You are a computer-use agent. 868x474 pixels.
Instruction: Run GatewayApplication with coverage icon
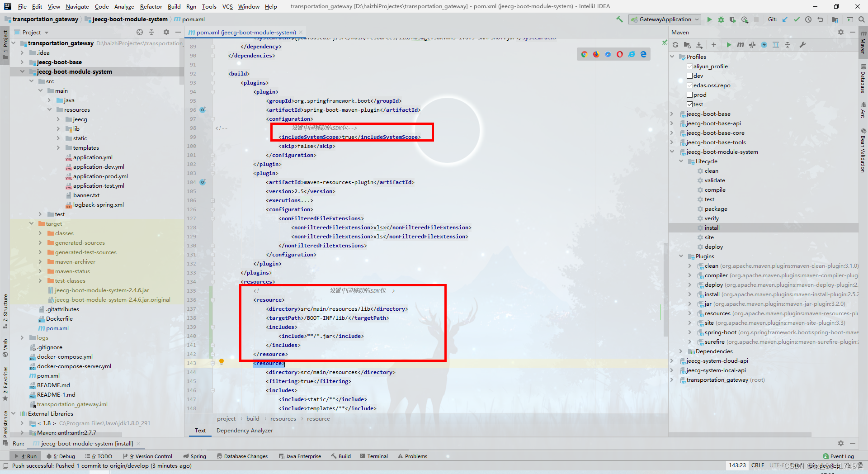pos(733,19)
